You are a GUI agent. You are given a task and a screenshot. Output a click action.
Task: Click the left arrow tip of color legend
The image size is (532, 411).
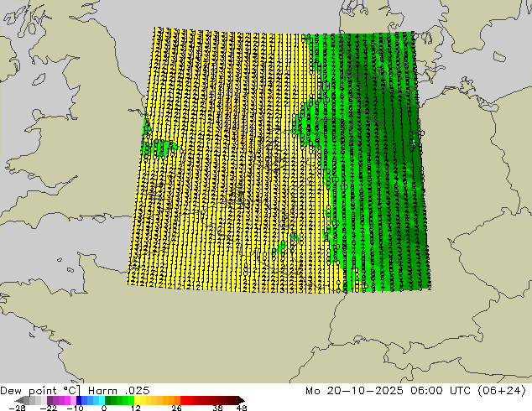point(19,400)
